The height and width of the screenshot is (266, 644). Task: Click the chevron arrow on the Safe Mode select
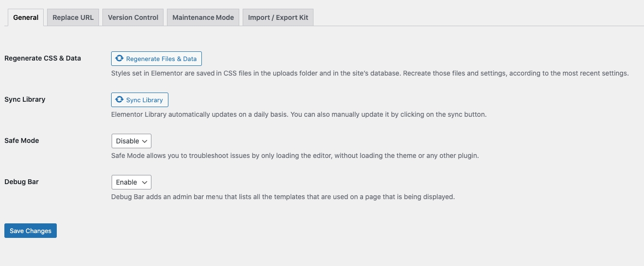coord(145,141)
